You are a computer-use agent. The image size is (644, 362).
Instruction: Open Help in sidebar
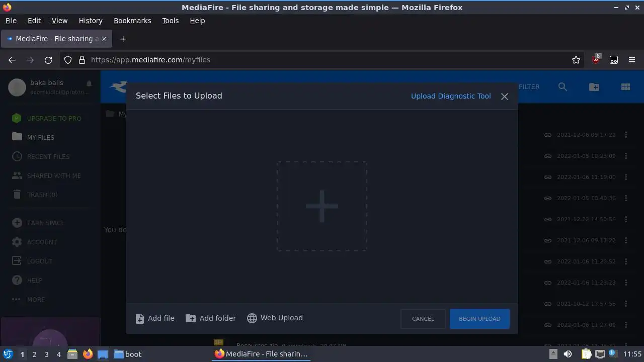[x=27, y=280]
